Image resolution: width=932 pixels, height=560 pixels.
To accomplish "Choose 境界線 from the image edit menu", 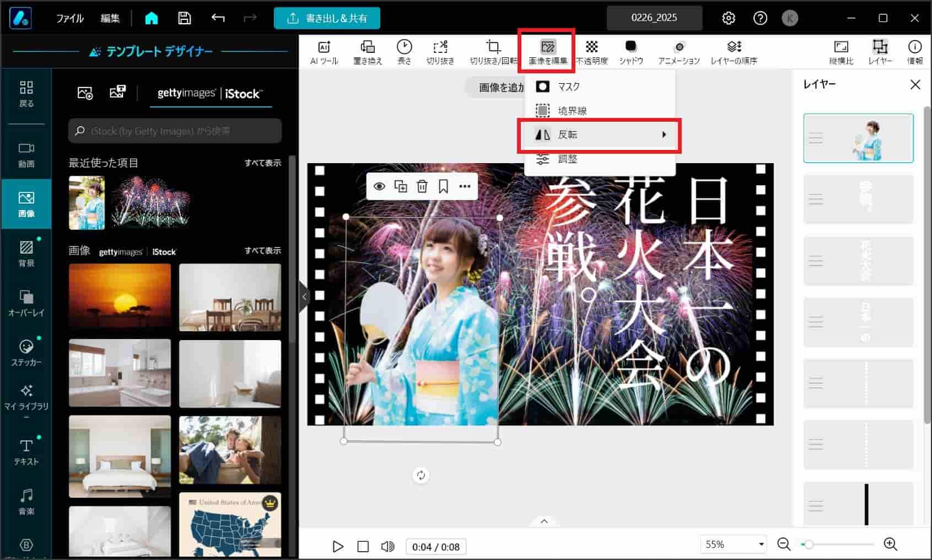I will [600, 110].
